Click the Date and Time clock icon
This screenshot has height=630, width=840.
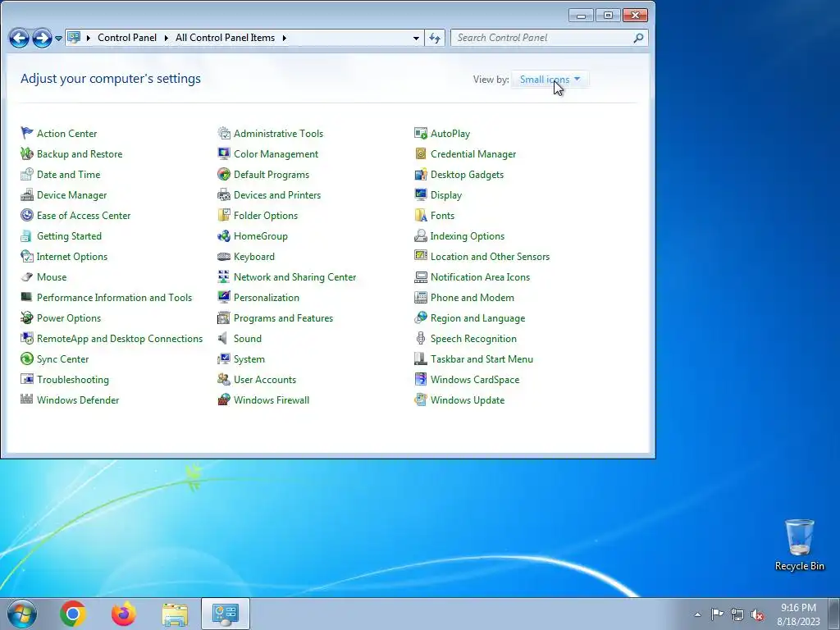pyautogui.click(x=27, y=174)
